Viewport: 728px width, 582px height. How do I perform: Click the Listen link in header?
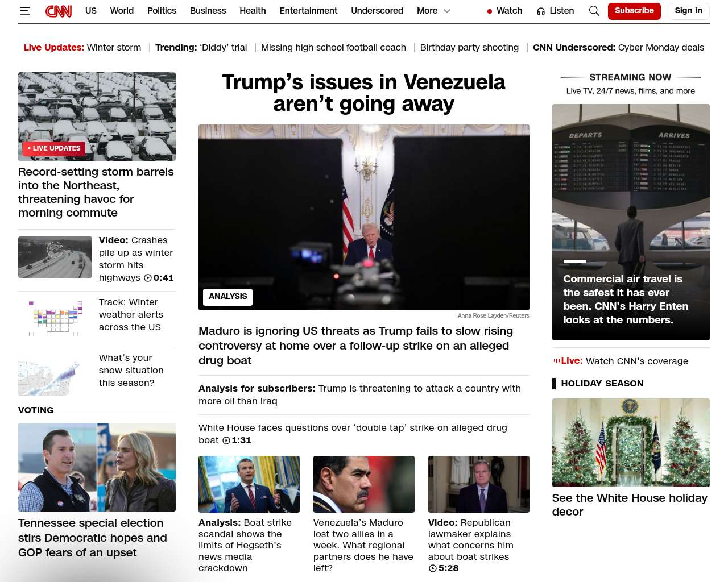pyautogui.click(x=561, y=11)
